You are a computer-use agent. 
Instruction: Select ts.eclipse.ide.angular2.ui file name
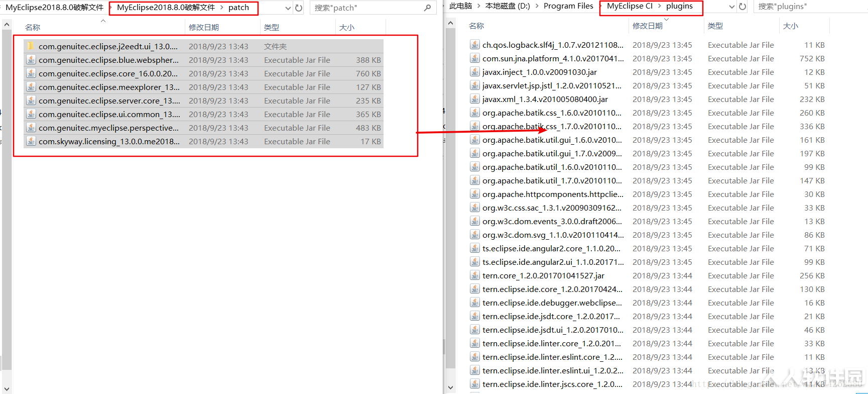[x=553, y=262]
